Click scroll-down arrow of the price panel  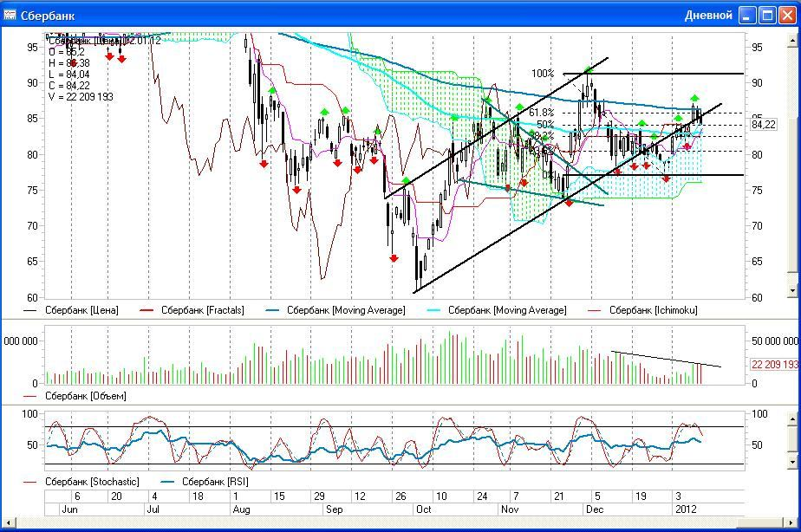(792, 290)
